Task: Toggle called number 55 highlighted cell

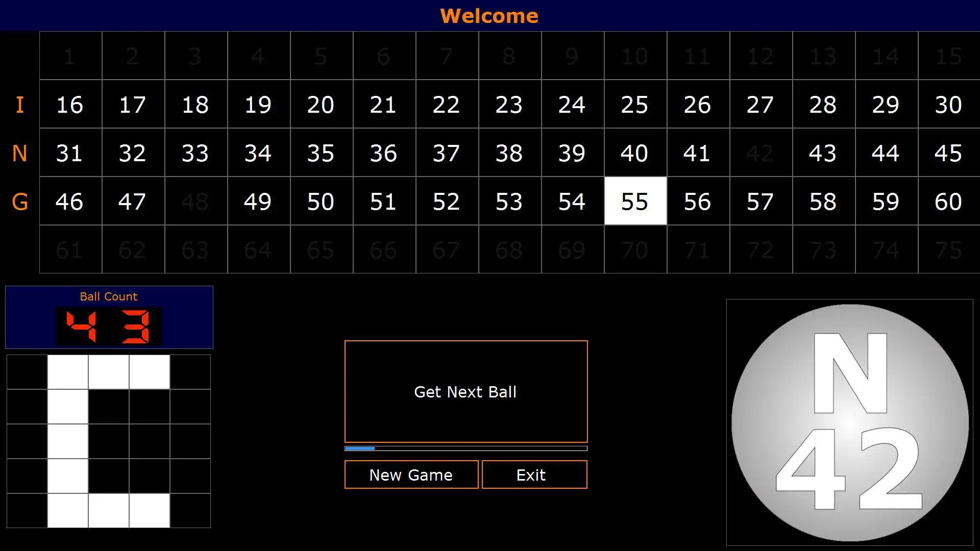Action: coord(634,201)
